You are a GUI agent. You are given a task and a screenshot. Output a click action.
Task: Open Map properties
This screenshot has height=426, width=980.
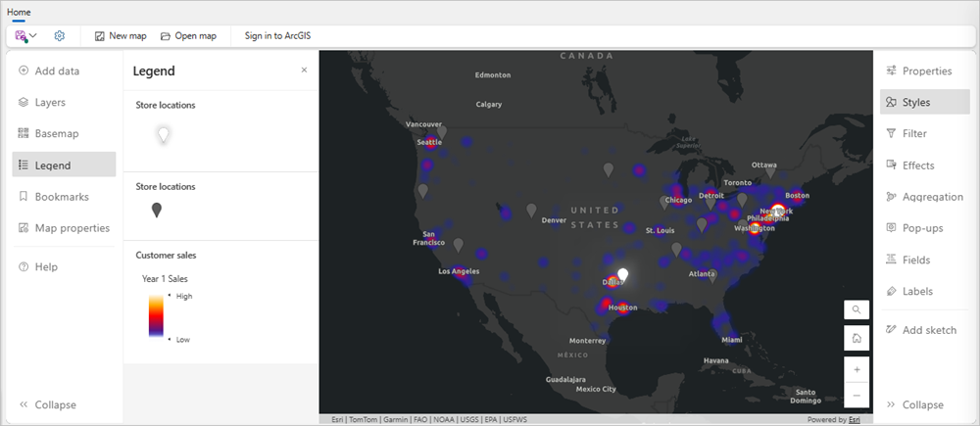tap(64, 228)
